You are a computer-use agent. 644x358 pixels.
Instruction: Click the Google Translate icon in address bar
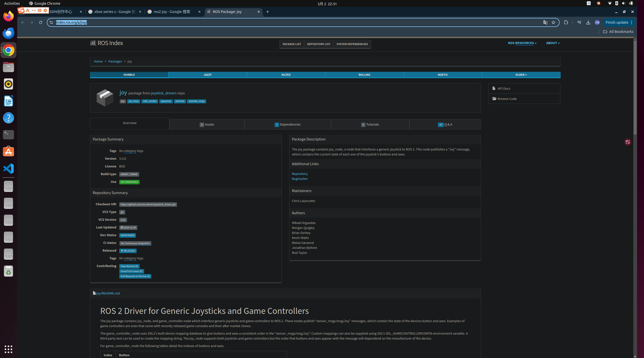(x=545, y=22)
